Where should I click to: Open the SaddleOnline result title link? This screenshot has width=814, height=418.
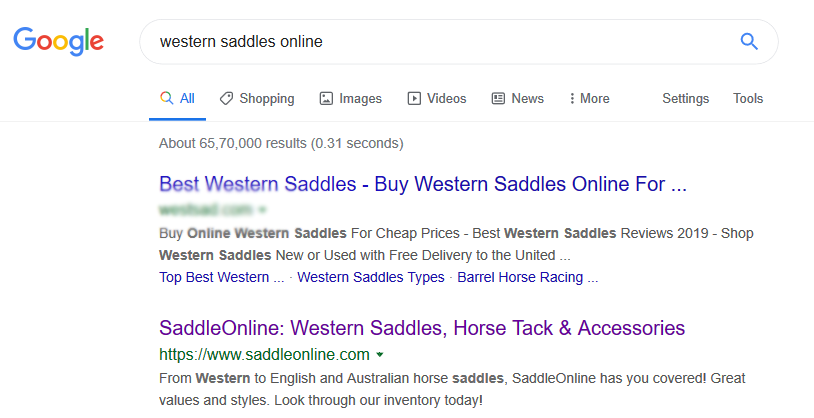(422, 328)
